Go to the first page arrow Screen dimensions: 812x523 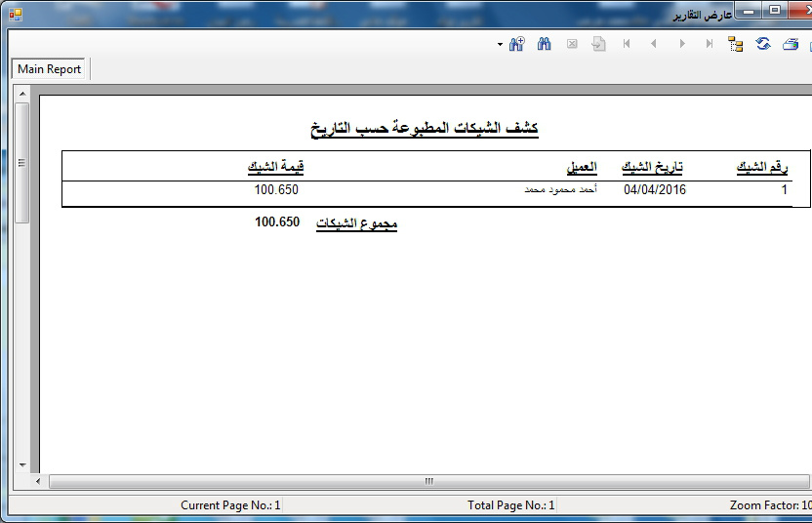coord(627,44)
